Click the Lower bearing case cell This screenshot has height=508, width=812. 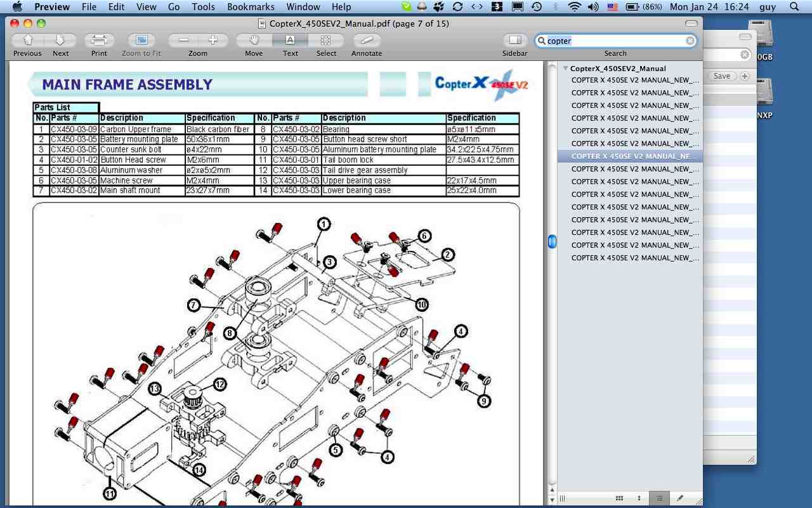pyautogui.click(x=384, y=190)
